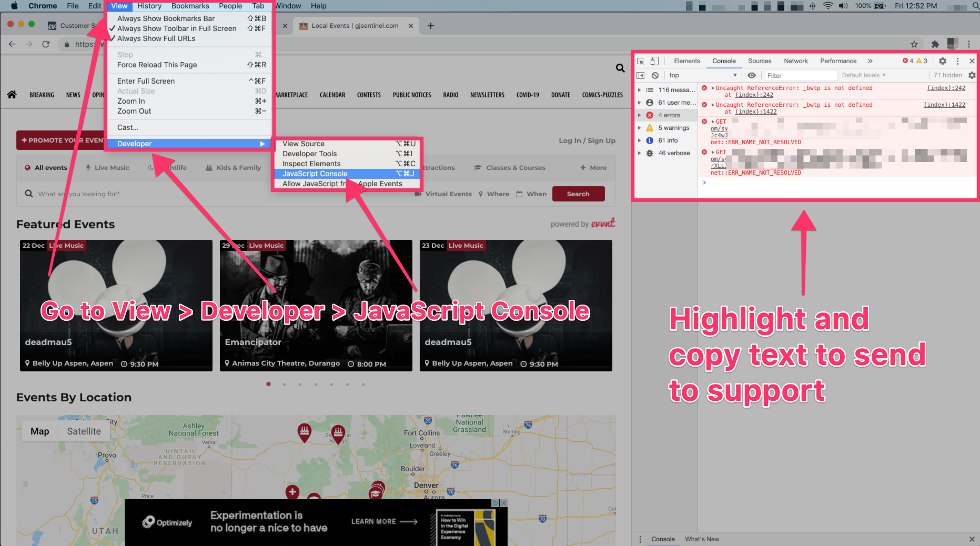The height and width of the screenshot is (546, 980).
Task: Select View Source in the Developer submenu
Action: [x=347, y=144]
